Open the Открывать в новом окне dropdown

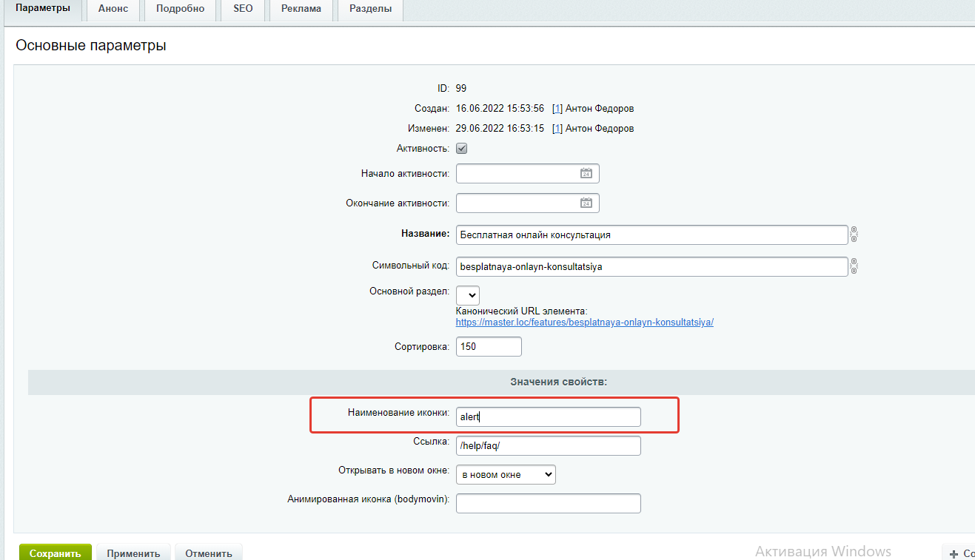505,474
